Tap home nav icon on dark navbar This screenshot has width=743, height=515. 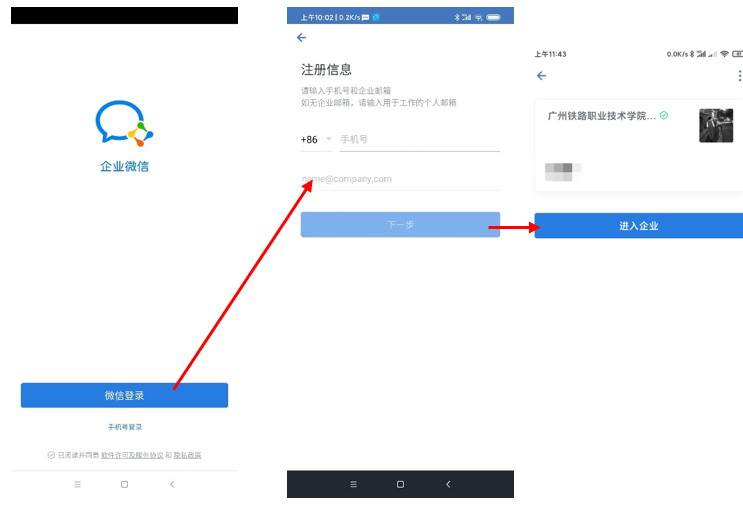(400, 484)
